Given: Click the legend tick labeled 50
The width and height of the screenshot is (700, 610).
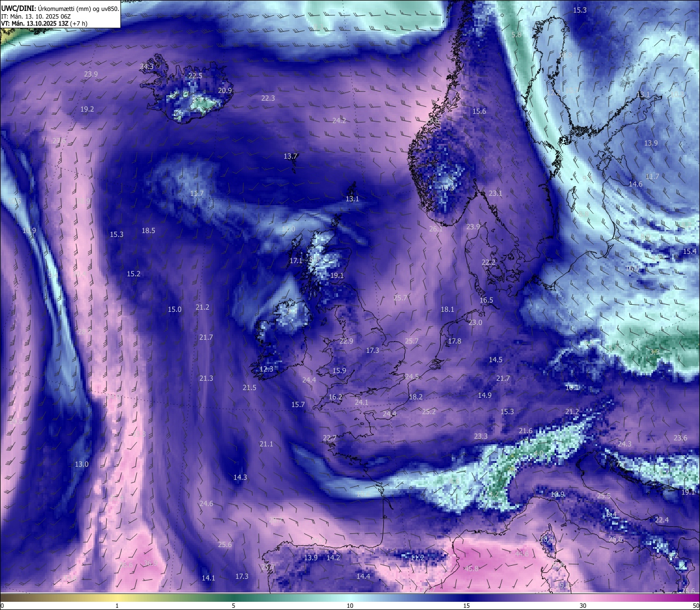Looking at the screenshot, I should coord(696,606).
